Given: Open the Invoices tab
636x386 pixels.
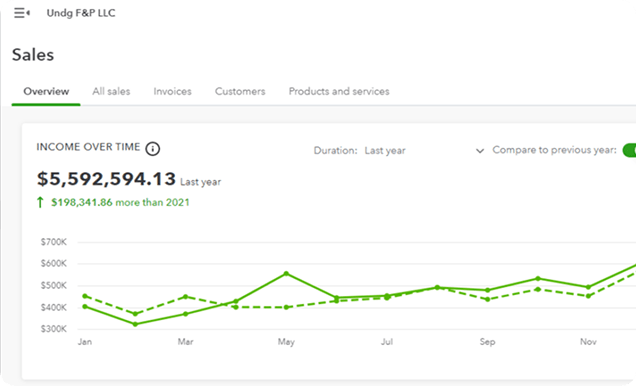Looking at the screenshot, I should (x=172, y=91).
